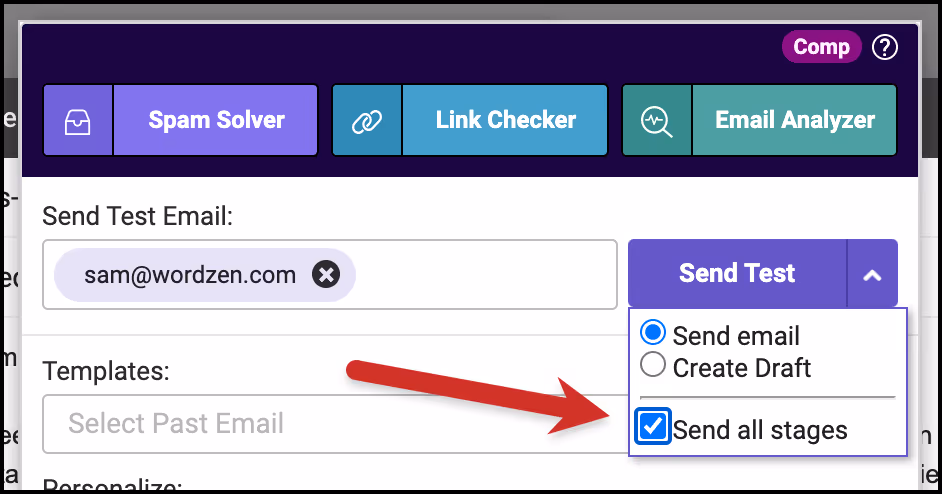
Task: Click the Send Test button
Action: click(x=737, y=274)
